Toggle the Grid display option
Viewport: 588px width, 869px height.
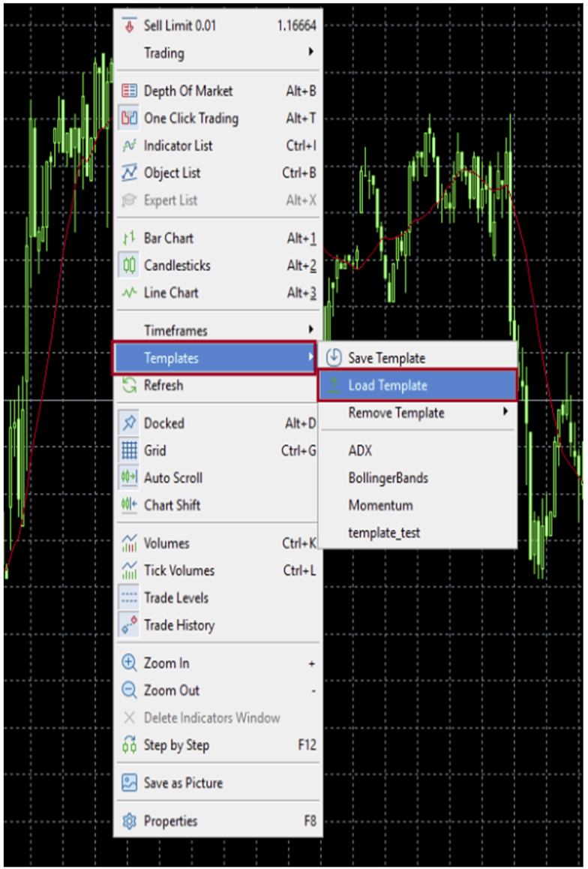point(154,451)
